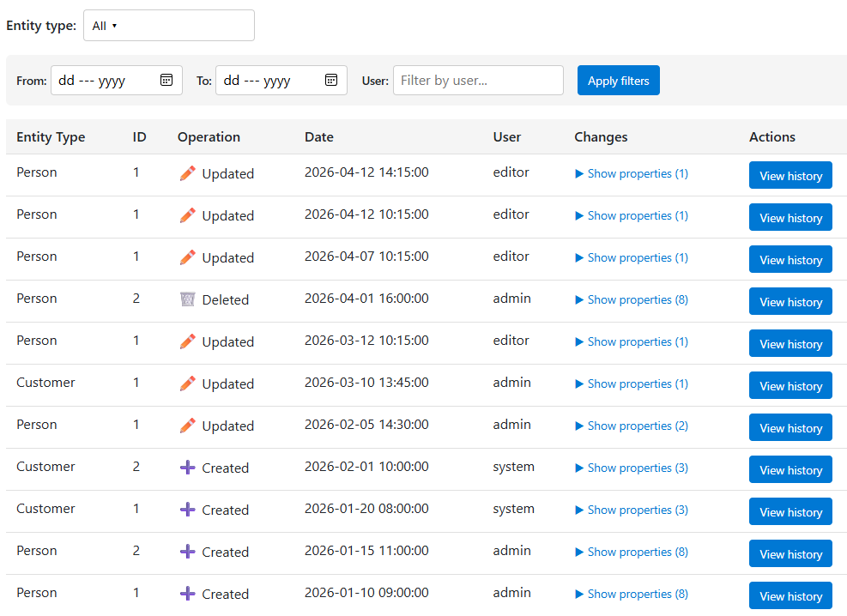847x616 pixels.
Task: Click the Actions column header
Action: [772, 137]
